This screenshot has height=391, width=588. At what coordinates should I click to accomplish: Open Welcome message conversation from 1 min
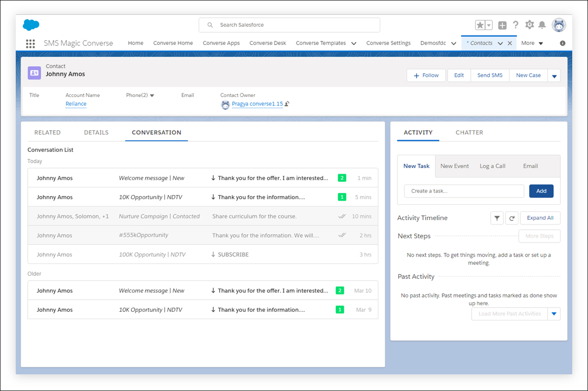click(203, 178)
